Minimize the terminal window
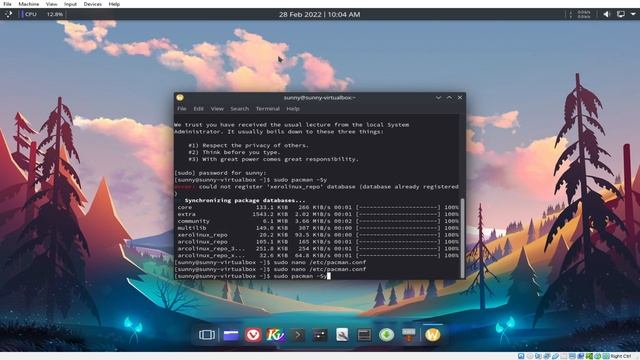Viewport: 640px width, 360px height. coord(438,98)
